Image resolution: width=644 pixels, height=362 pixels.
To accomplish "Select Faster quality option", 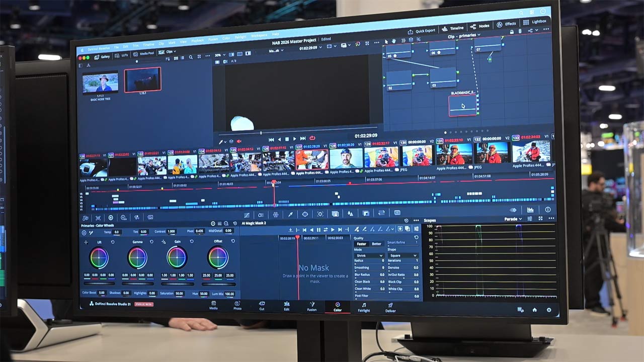I will click(361, 244).
